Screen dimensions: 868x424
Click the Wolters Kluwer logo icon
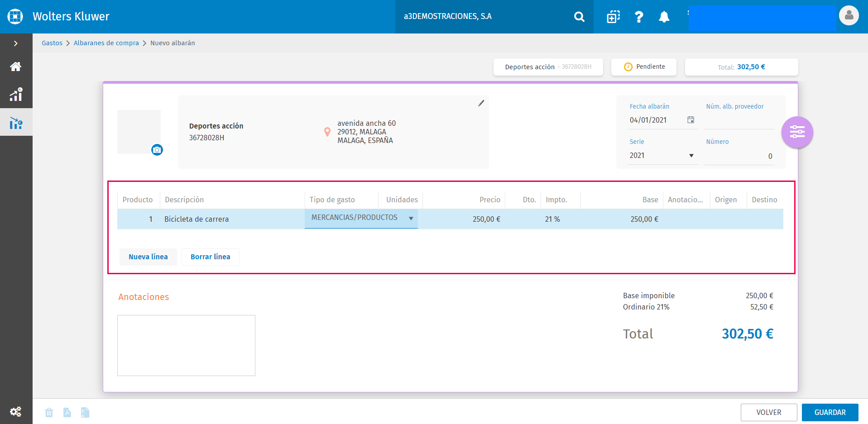click(15, 16)
